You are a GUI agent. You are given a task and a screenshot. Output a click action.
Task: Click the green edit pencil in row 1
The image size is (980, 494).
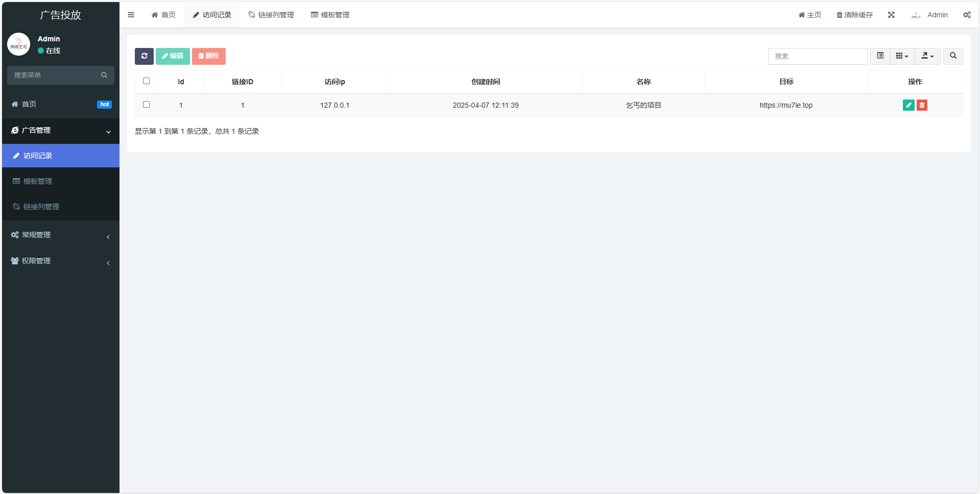tap(908, 105)
